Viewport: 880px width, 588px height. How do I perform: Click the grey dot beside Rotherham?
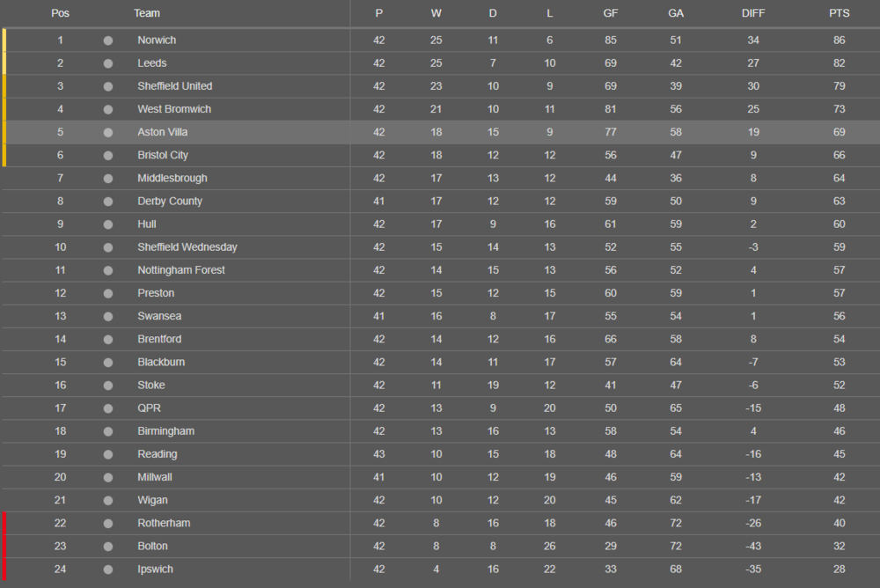click(108, 524)
